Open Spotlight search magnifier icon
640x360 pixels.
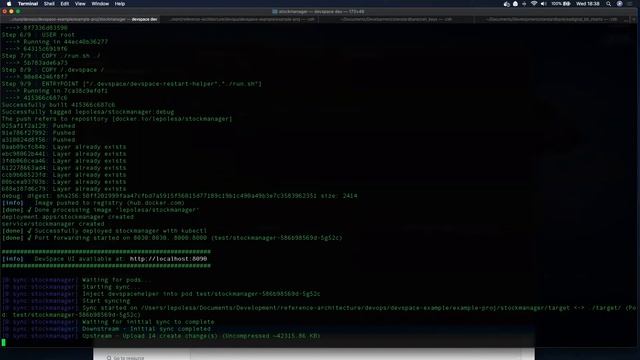click(x=609, y=4)
